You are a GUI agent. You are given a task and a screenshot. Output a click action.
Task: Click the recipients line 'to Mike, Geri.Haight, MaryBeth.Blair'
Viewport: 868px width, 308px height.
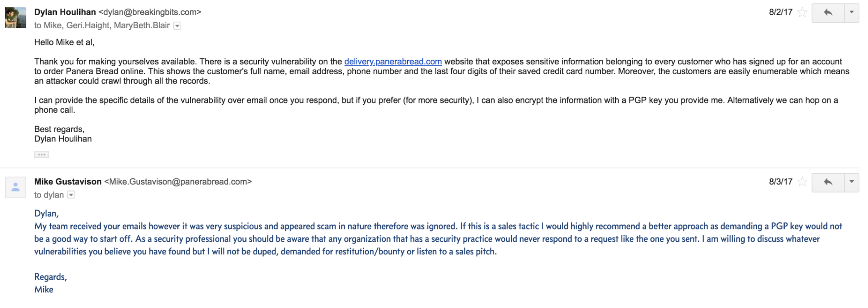tap(102, 25)
